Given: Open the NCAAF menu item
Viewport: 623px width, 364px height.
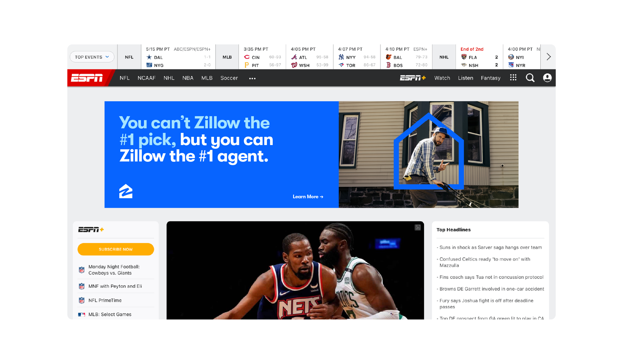Looking at the screenshot, I should (146, 78).
